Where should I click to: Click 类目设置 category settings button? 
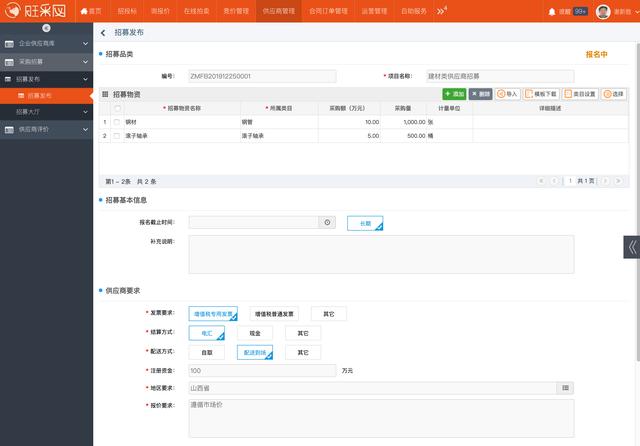(x=580, y=94)
